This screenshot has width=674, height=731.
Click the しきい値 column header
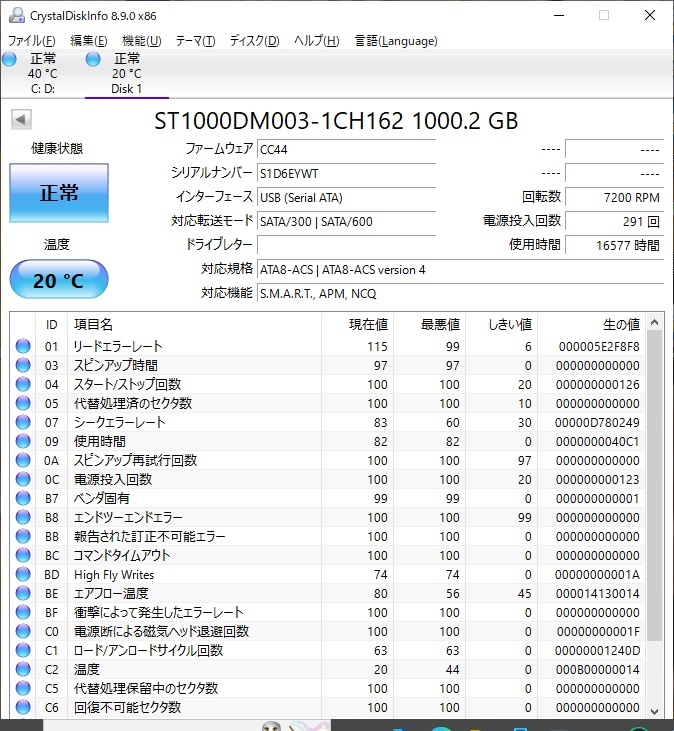pos(502,324)
